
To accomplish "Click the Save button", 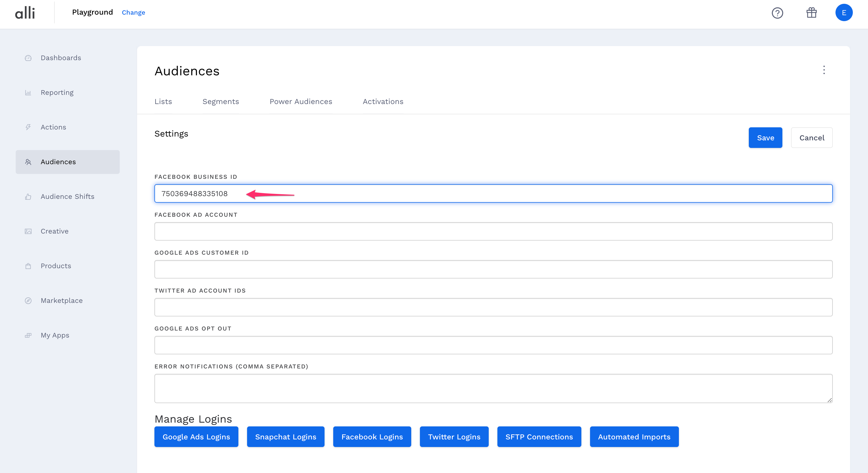I will coord(765,137).
